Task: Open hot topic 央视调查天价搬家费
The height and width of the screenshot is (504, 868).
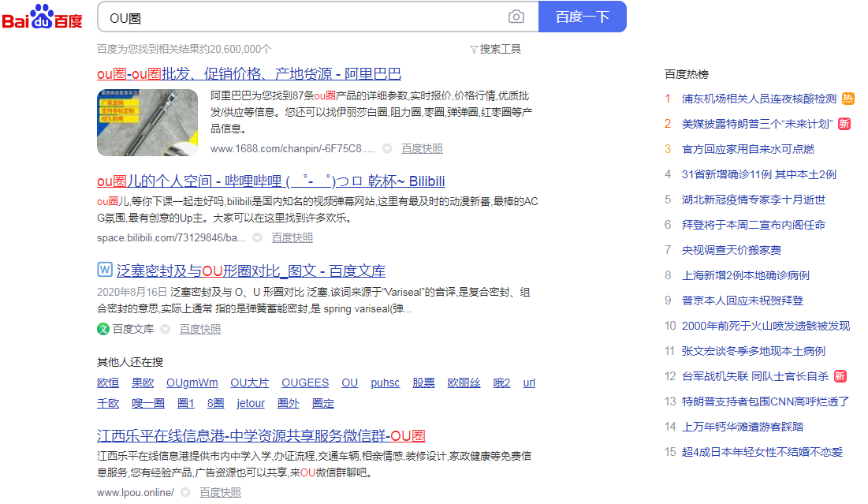Action: tap(732, 250)
